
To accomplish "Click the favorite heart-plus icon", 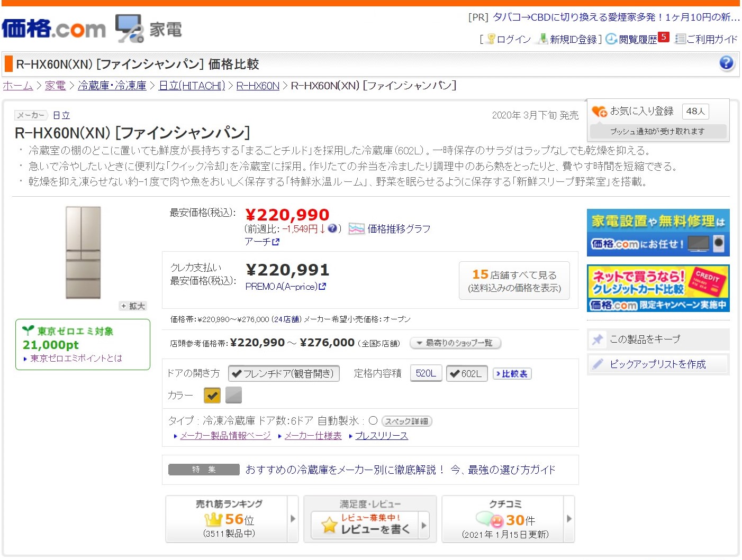I will click(599, 111).
